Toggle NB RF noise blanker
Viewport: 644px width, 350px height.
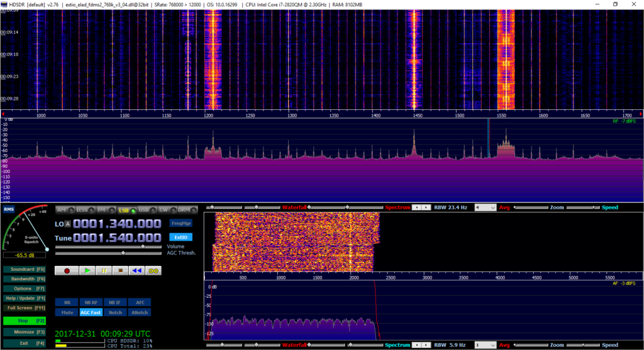[x=91, y=302]
